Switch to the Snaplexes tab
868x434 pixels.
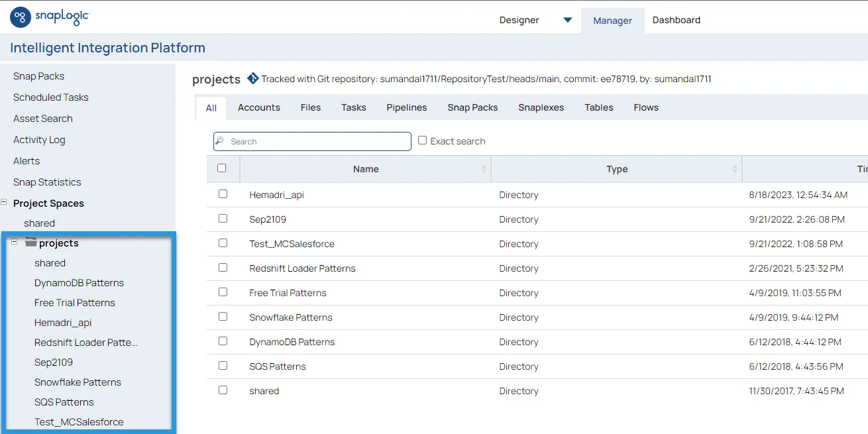point(541,107)
